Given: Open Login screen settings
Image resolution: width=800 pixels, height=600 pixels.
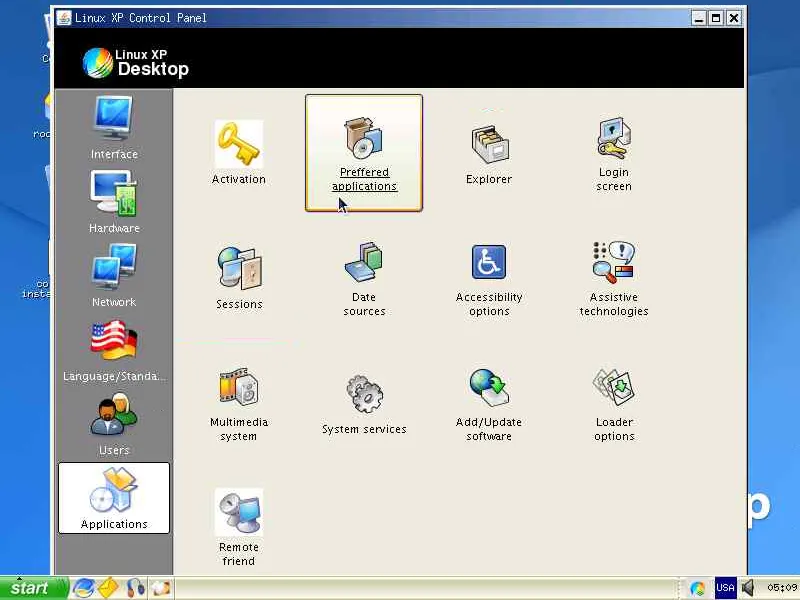Looking at the screenshot, I should click(614, 153).
